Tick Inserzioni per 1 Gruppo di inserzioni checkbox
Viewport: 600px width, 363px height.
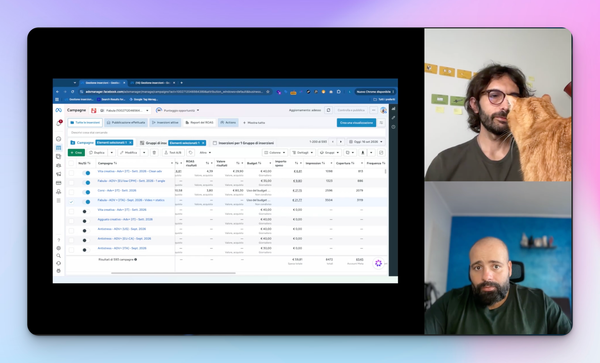(215, 143)
